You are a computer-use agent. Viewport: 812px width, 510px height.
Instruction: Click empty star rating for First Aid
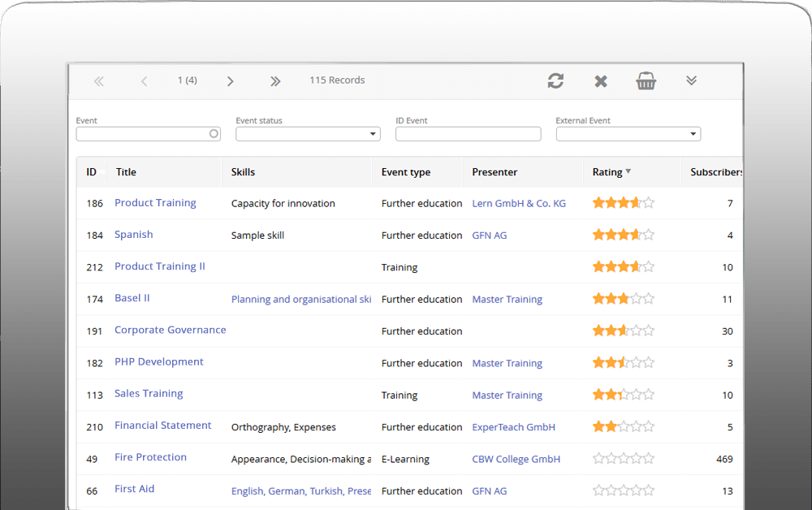click(624, 491)
